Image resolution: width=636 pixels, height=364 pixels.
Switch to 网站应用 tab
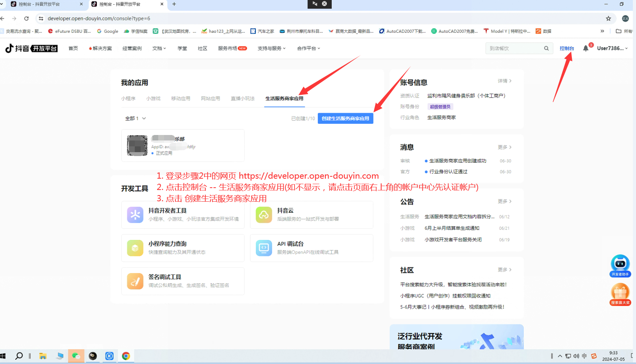(211, 98)
